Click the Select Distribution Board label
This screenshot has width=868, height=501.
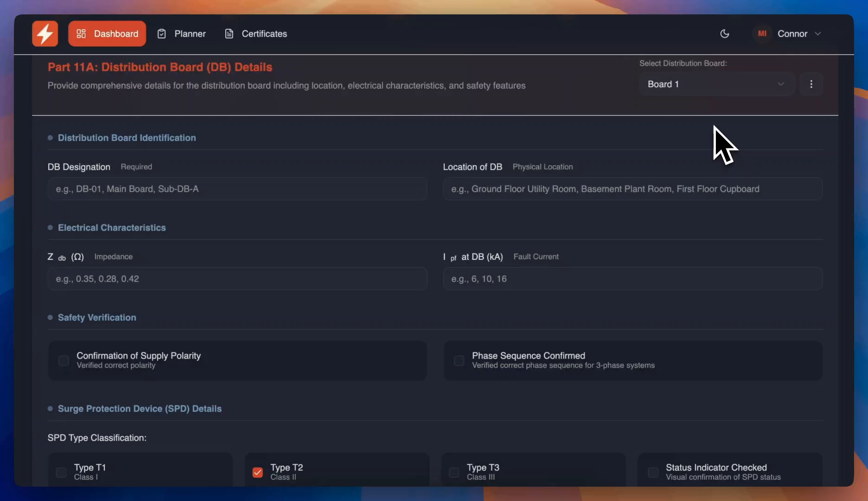tap(683, 63)
